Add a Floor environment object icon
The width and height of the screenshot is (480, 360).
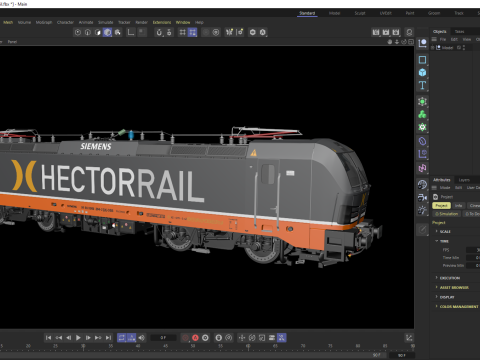(x=422, y=184)
